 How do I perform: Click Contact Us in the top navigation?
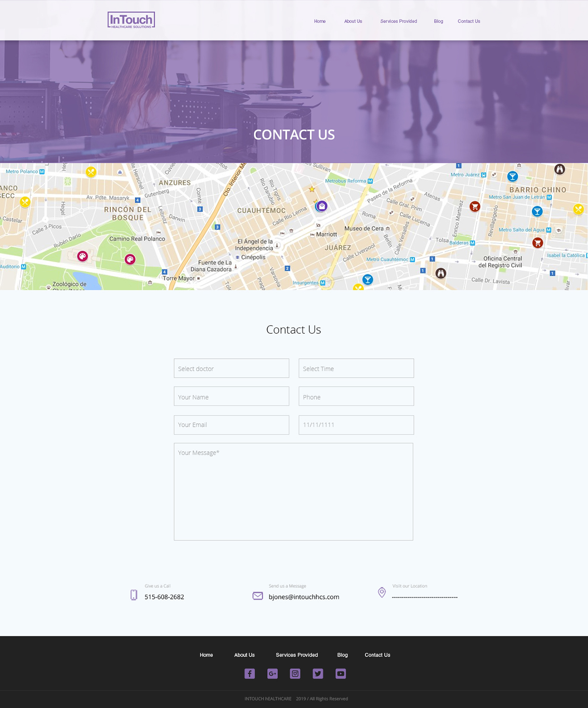(x=469, y=21)
